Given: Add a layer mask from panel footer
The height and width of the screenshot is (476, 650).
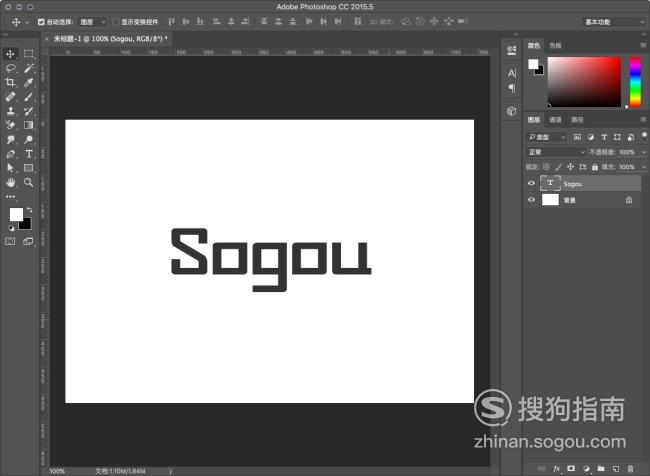Looking at the screenshot, I should (x=571, y=469).
